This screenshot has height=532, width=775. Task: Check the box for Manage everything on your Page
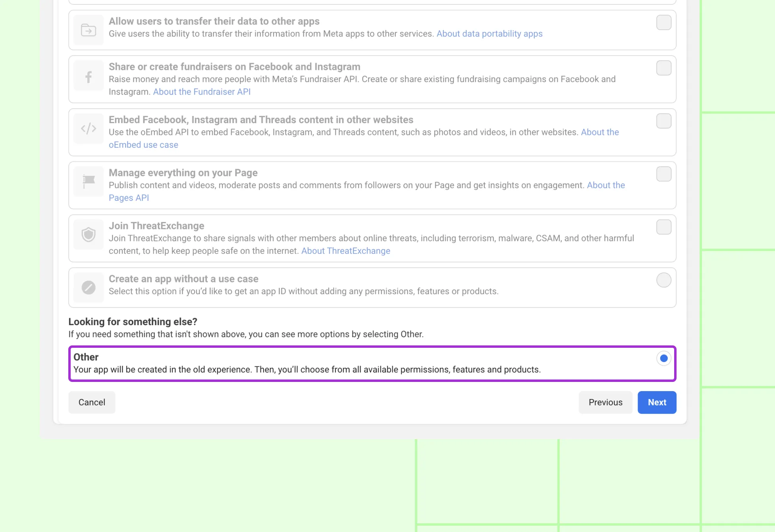click(x=663, y=174)
